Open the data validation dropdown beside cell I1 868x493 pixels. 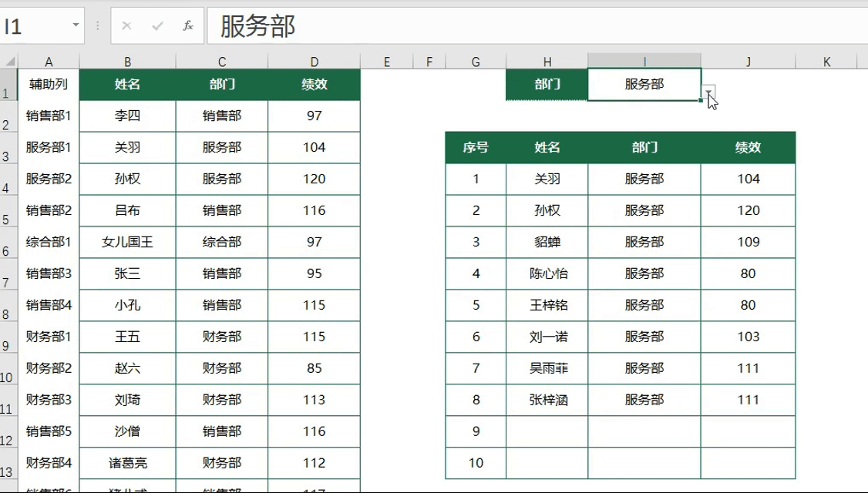708,92
